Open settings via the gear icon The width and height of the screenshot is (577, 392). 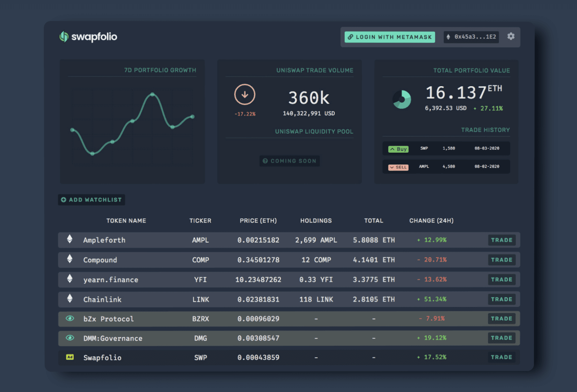511,36
